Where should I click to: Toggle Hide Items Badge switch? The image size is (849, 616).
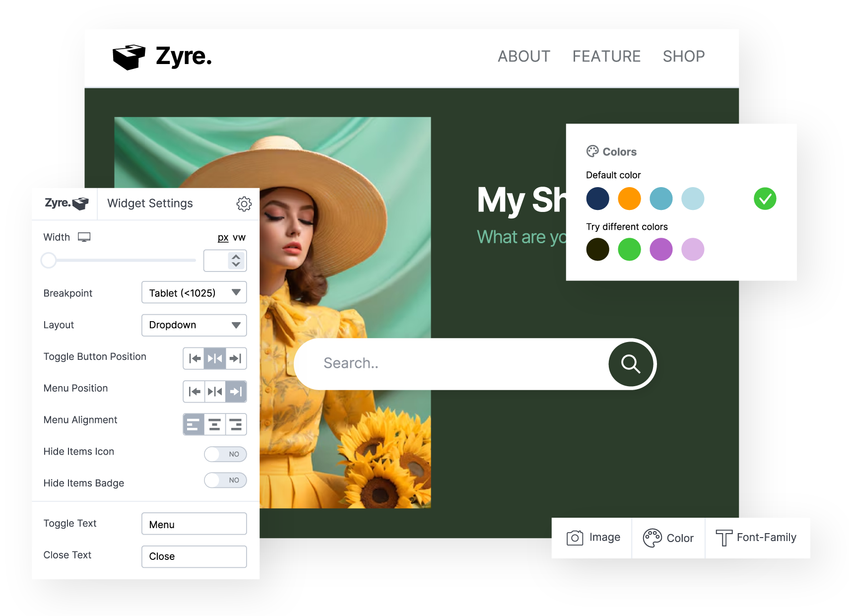pyautogui.click(x=225, y=480)
